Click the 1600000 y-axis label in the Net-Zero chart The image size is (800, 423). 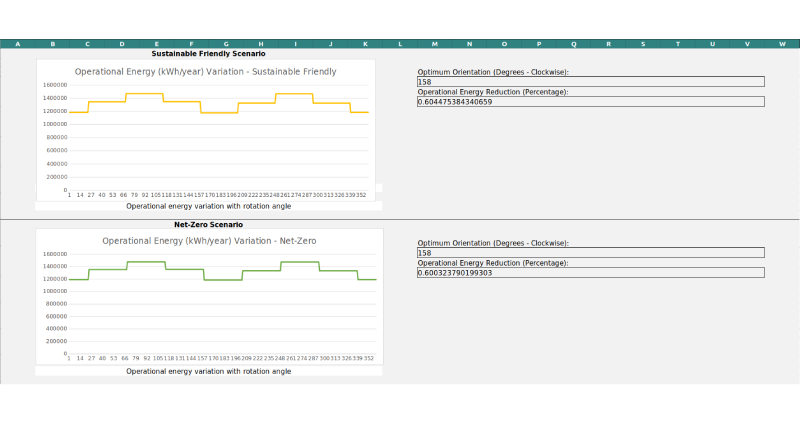53,254
